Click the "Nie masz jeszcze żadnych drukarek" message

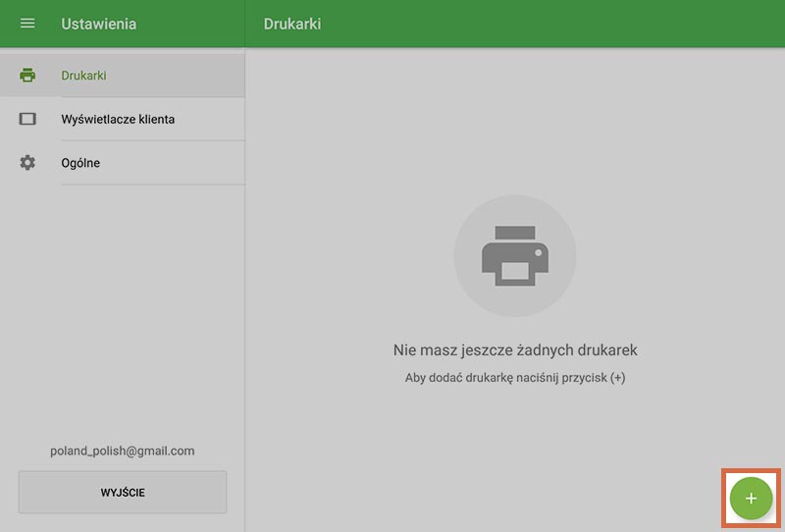pyautogui.click(x=514, y=350)
